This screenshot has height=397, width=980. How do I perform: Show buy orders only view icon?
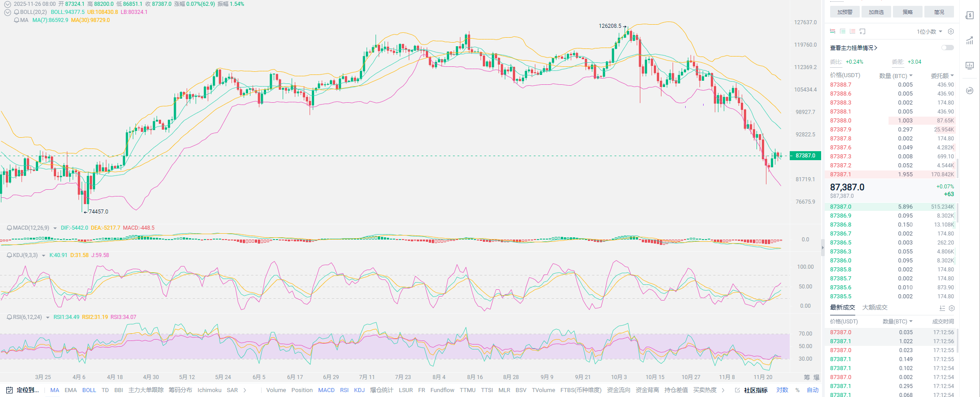[843, 31]
